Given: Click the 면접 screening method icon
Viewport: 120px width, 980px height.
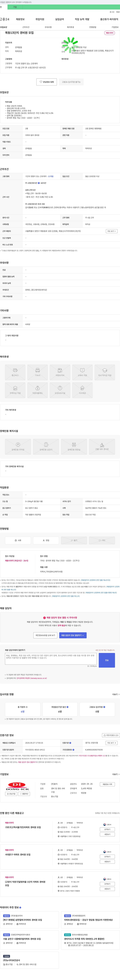Looking at the screenshot, I should pyautogui.click(x=46, y=540).
